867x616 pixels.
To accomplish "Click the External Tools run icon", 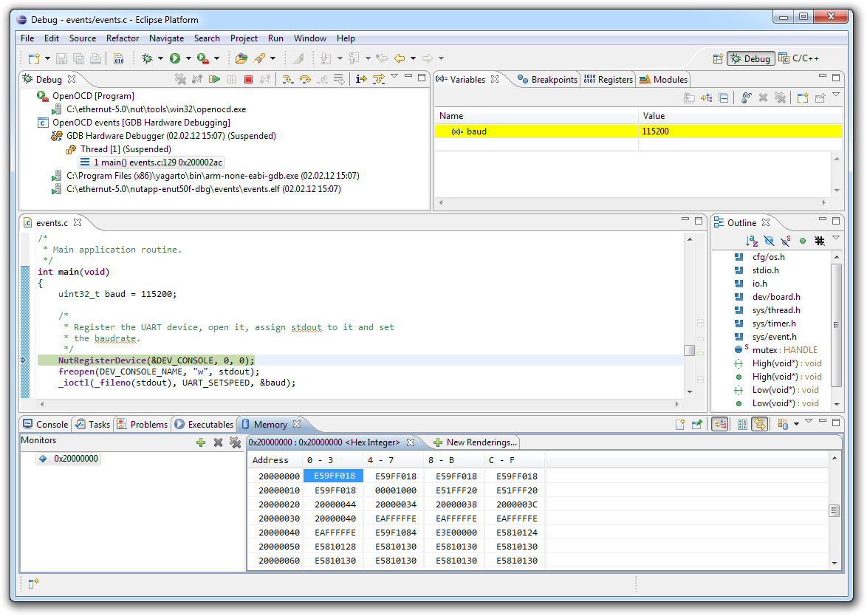I will tap(202, 58).
